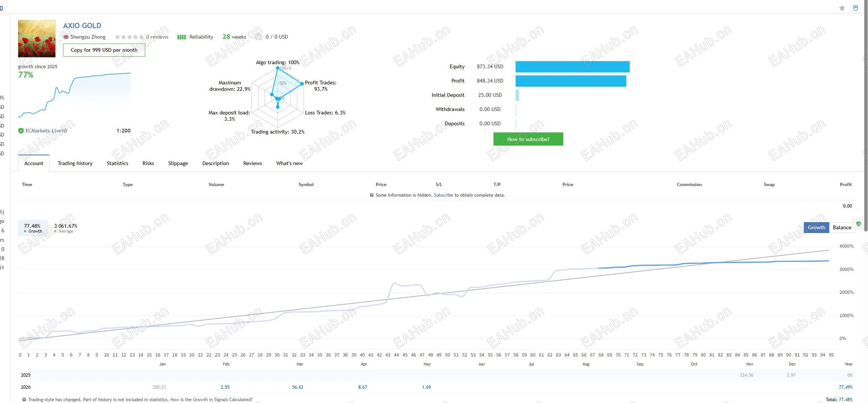Open the Trading history tab
Viewport: 868px width, 403px height.
point(75,163)
